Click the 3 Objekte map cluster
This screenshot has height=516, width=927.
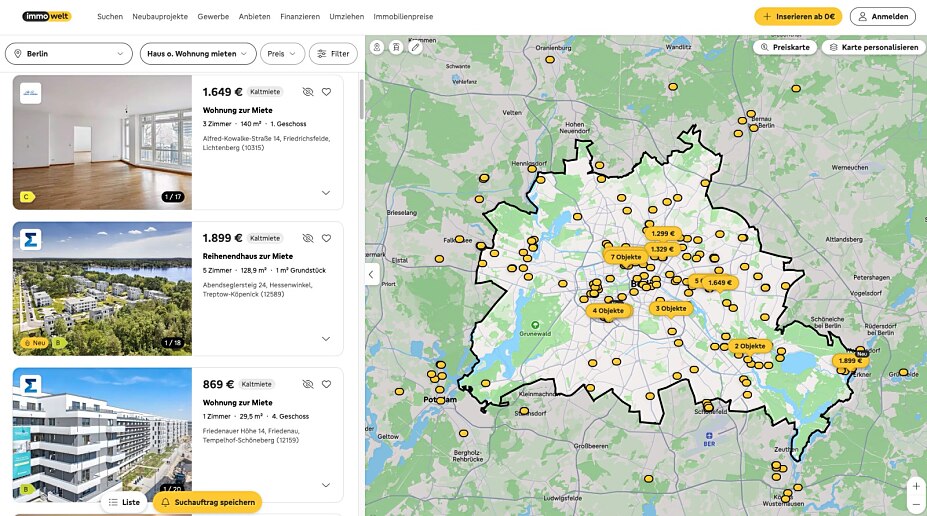point(671,309)
